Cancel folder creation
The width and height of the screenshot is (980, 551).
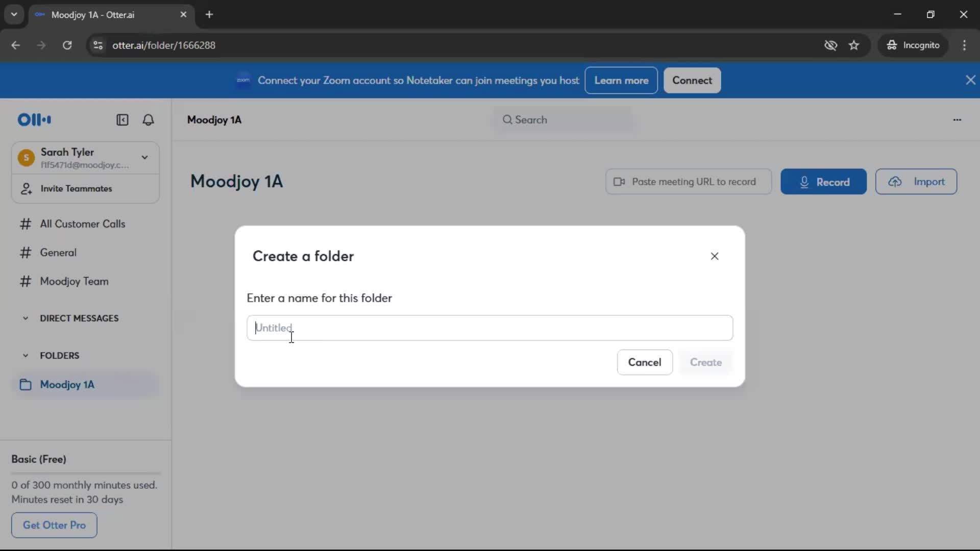point(645,362)
